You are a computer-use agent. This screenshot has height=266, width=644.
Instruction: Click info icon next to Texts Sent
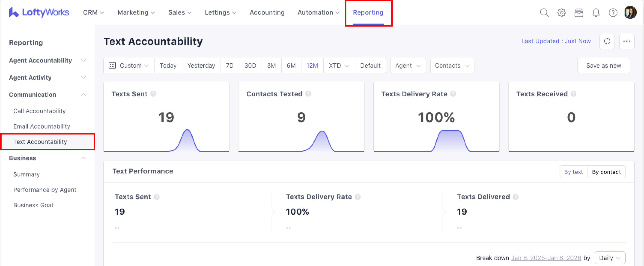click(153, 94)
